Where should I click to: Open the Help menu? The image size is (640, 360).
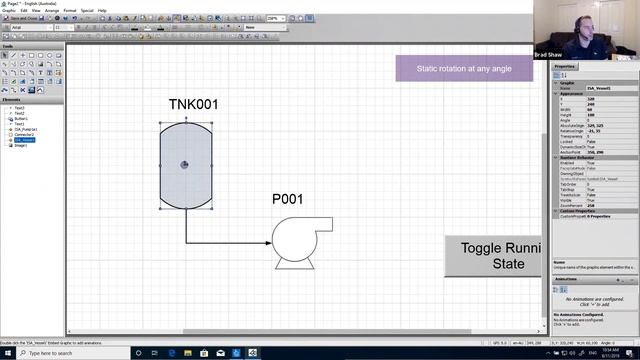pos(102,10)
